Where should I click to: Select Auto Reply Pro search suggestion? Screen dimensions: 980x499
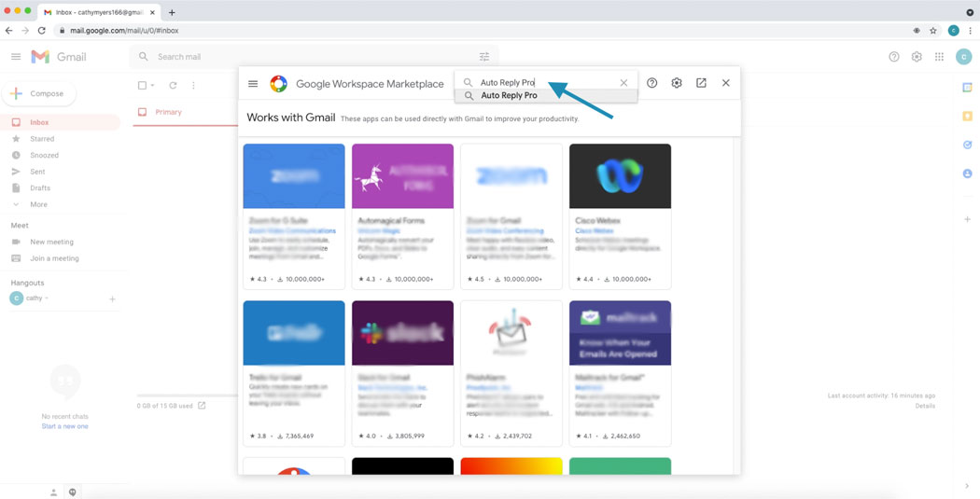coord(546,95)
